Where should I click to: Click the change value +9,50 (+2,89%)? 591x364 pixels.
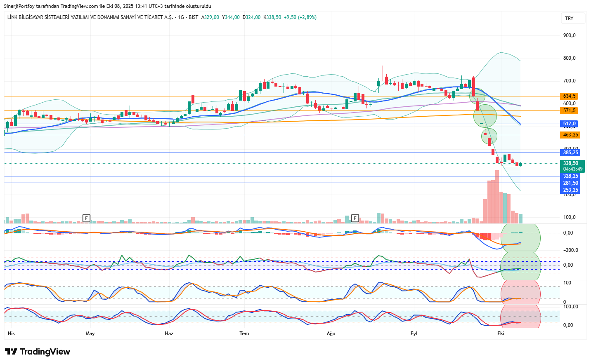tap(300, 17)
